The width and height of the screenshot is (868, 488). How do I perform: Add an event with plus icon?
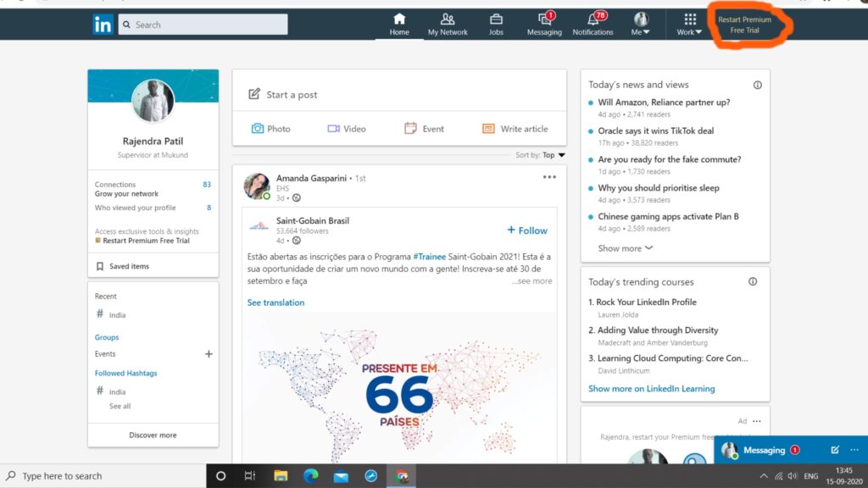tap(209, 353)
